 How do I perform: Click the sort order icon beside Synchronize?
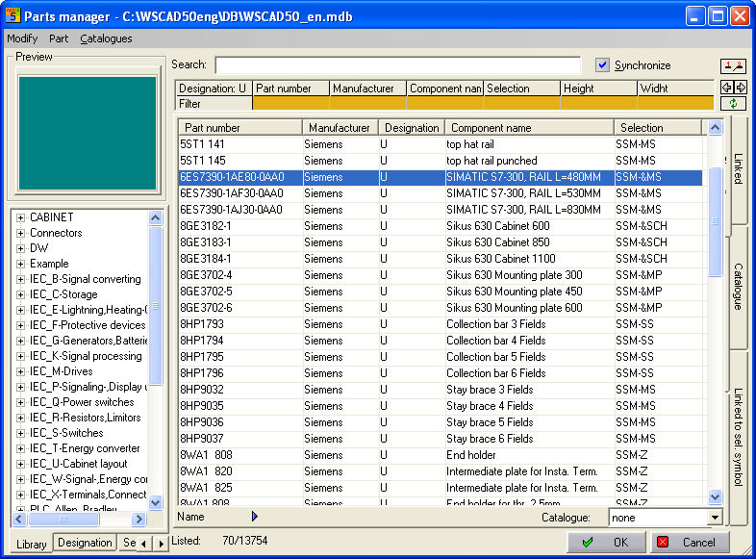pyautogui.click(x=733, y=66)
